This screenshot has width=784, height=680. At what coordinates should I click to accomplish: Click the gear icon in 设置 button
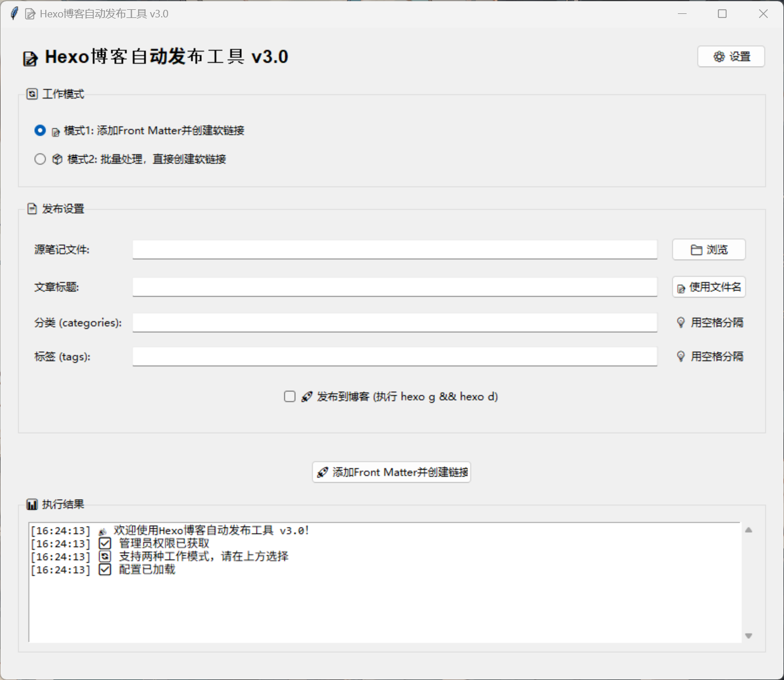[719, 56]
